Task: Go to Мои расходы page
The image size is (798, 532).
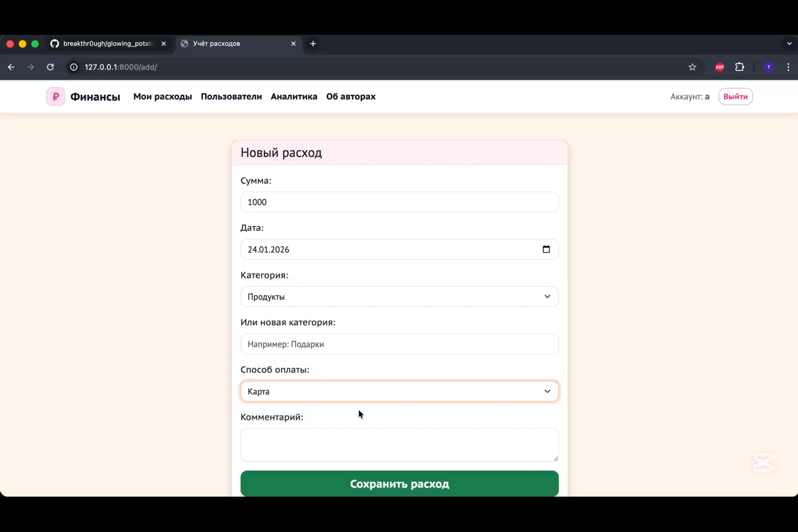Action: pyautogui.click(x=163, y=96)
